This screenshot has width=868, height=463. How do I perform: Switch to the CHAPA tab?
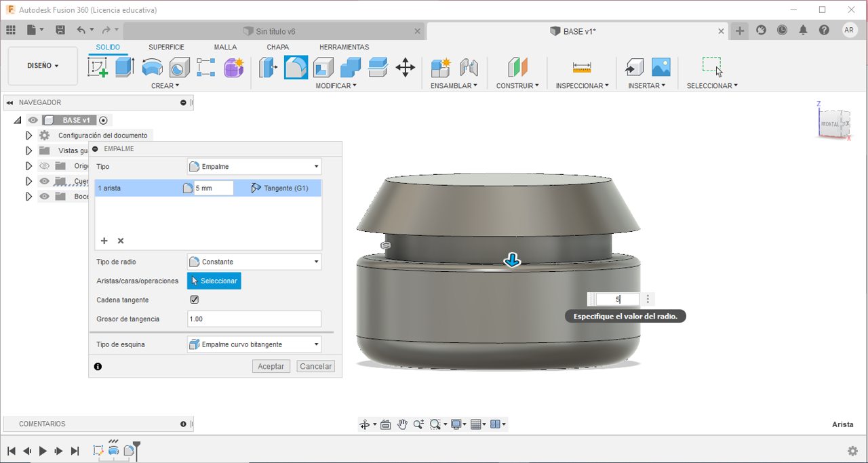pos(278,47)
